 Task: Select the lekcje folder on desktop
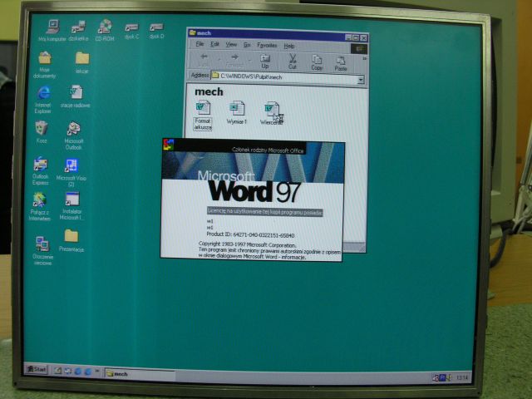(x=82, y=62)
